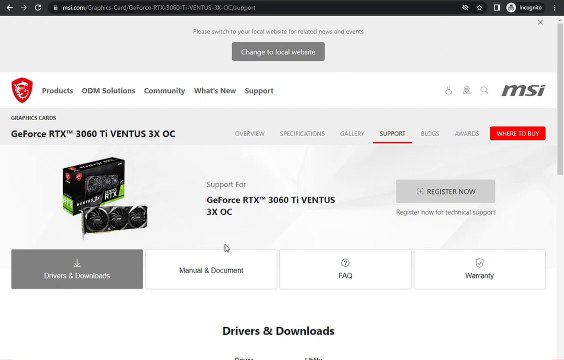Click the MSI dragon shield logo
The height and width of the screenshot is (360, 564).
tap(22, 90)
